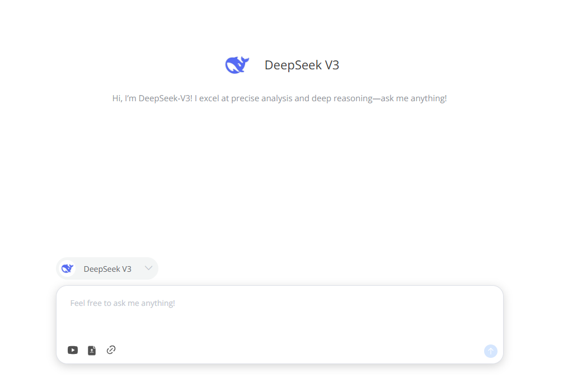Click the 'Feel free to ask me anything!' placeholder
Viewport: 563px width, 392px height.
point(121,303)
